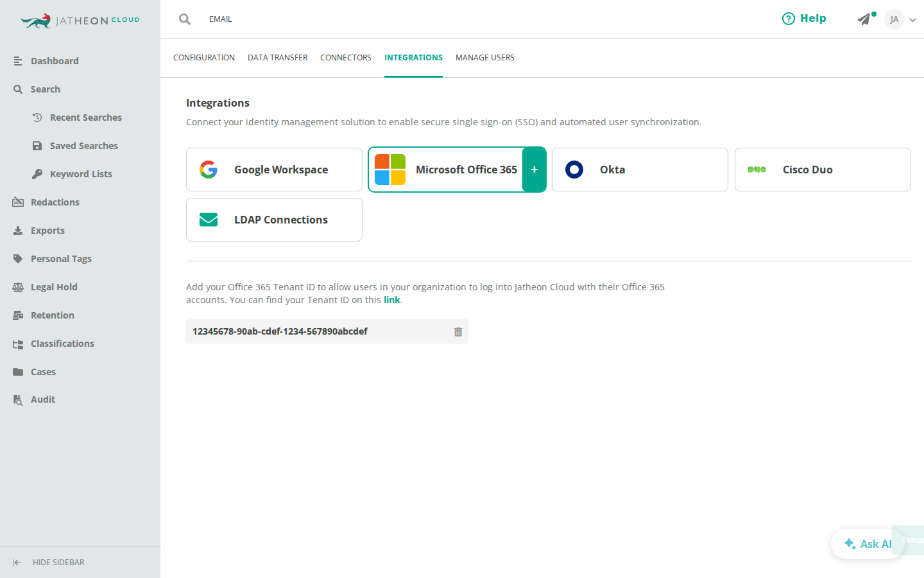Open Audit section

43,399
